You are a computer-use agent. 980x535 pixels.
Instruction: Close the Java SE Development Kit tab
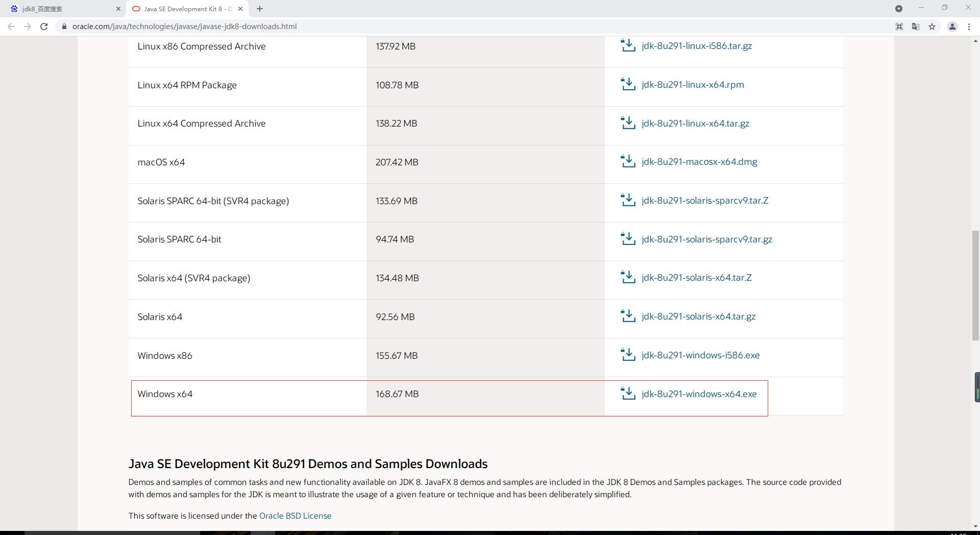pos(240,9)
